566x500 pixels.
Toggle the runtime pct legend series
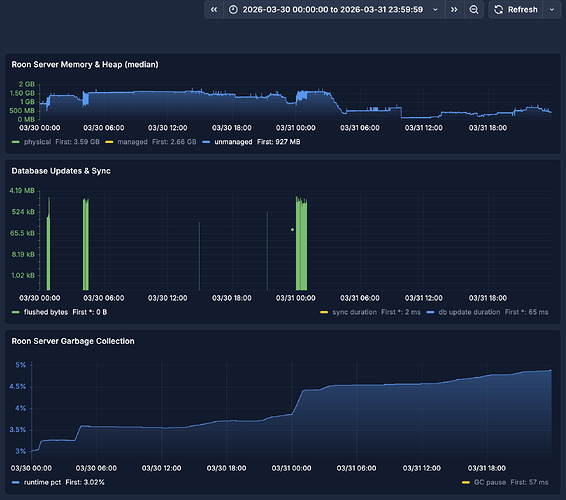coord(42,482)
